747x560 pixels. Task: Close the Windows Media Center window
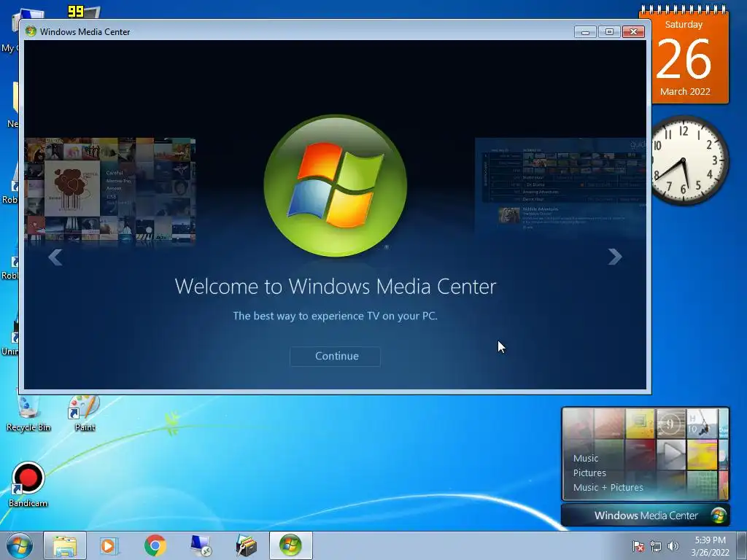tap(633, 32)
